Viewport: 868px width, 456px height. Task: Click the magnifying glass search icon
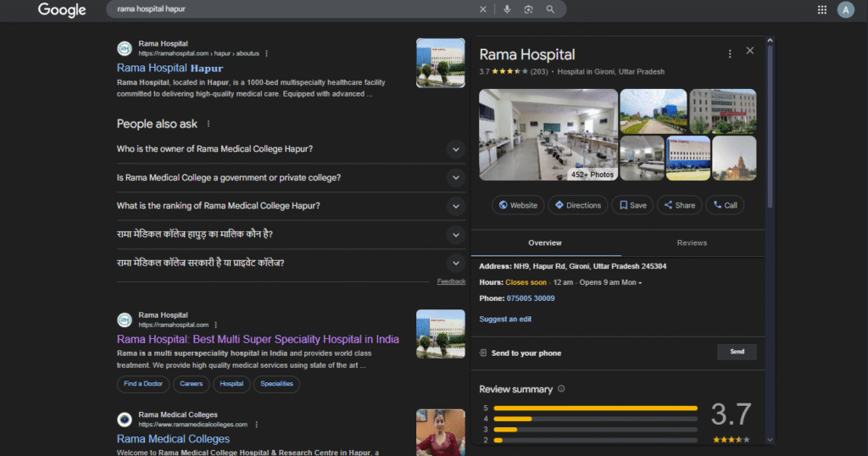(x=550, y=9)
